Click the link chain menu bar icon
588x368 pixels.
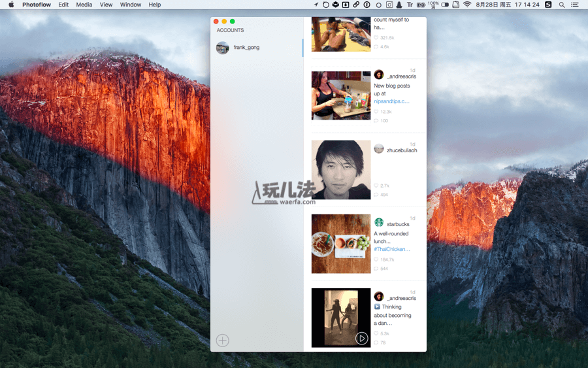click(x=356, y=5)
